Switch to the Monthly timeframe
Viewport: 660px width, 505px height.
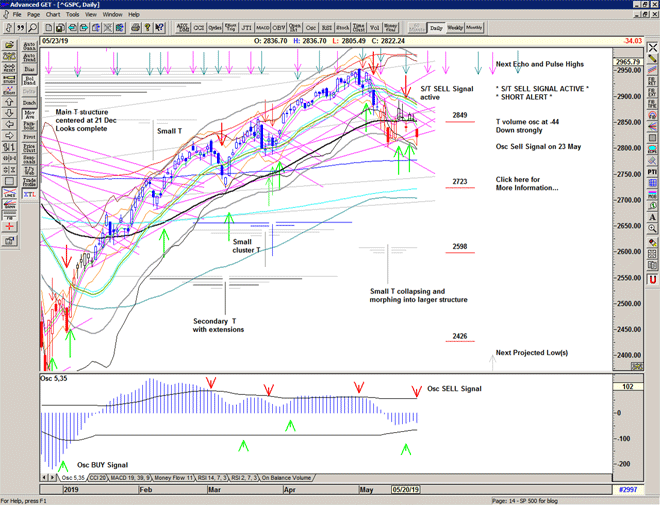pyautogui.click(x=474, y=28)
